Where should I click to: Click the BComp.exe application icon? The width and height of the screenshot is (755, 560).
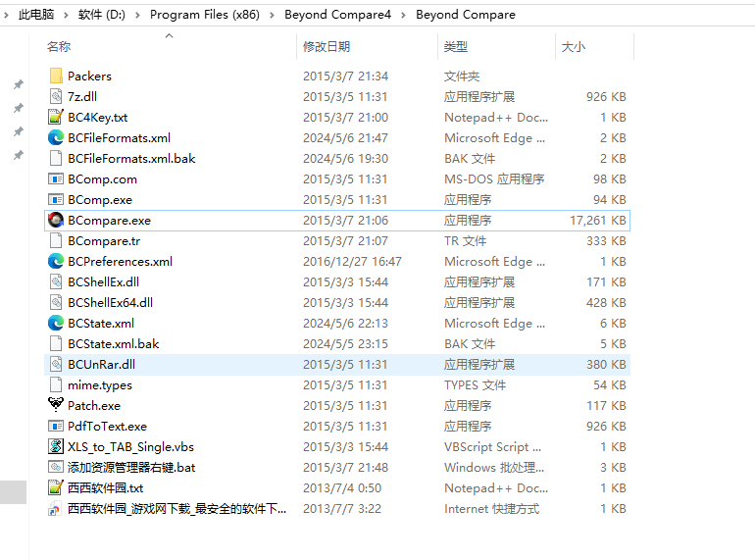(x=56, y=199)
